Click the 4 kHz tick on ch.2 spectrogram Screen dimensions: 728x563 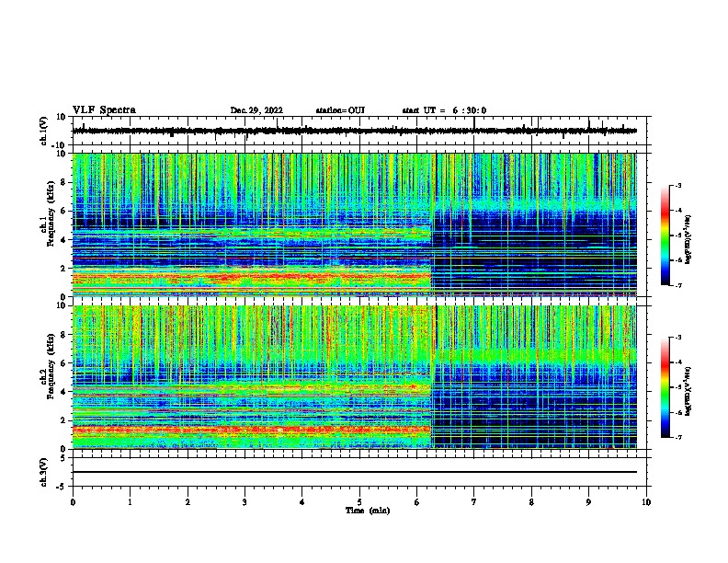tap(64, 392)
